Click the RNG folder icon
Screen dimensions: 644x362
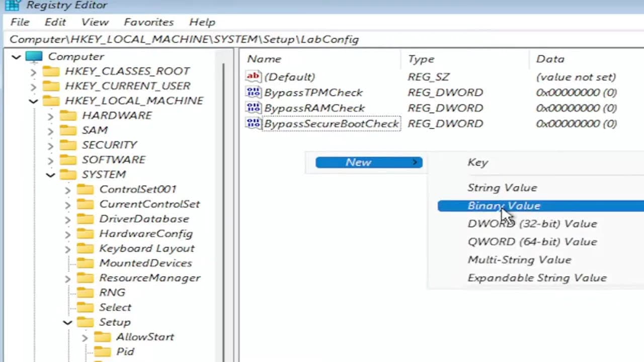pos(86,293)
